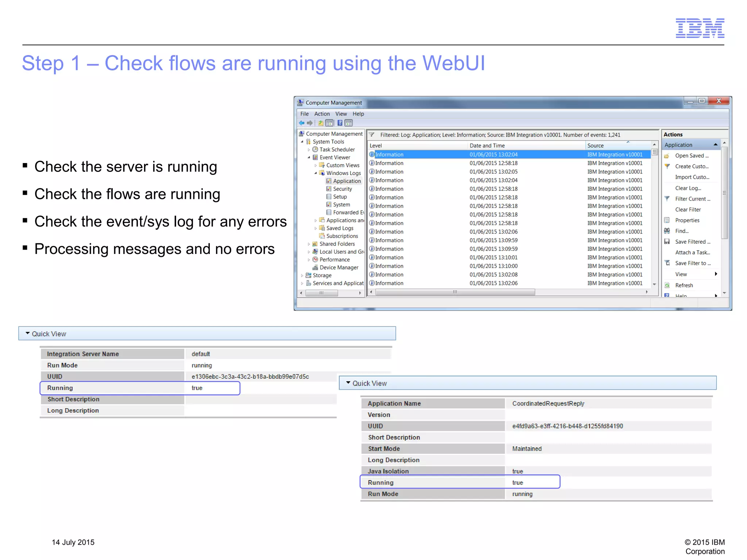
Task: Click Import Custom View action
Action: pos(692,177)
